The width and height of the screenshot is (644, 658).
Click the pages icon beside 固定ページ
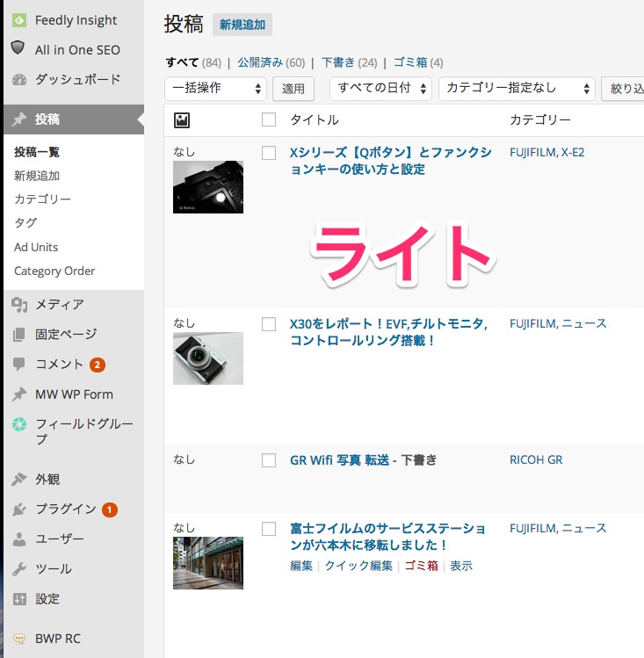(19, 335)
